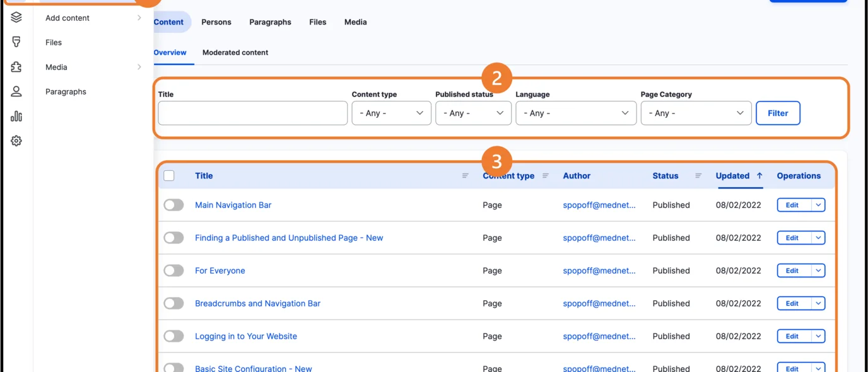
Task: Tick the select-all checkbox in table header
Action: [x=169, y=176]
